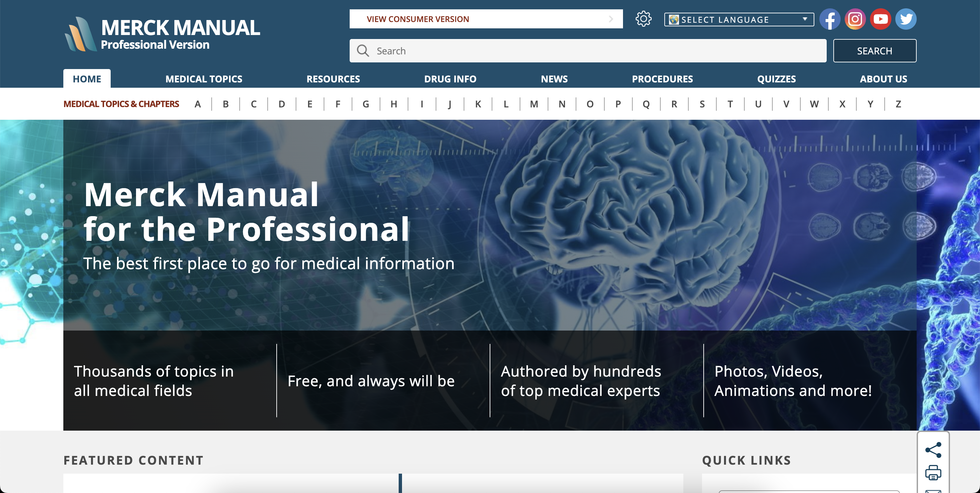Viewport: 980px width, 493px height.
Task: Click the share icon in floating panel
Action: (x=933, y=450)
